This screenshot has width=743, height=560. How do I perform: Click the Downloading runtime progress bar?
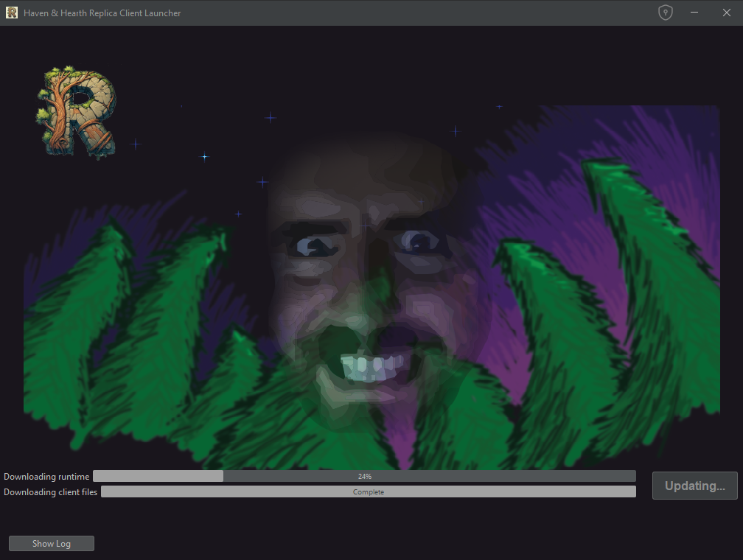[364, 476]
